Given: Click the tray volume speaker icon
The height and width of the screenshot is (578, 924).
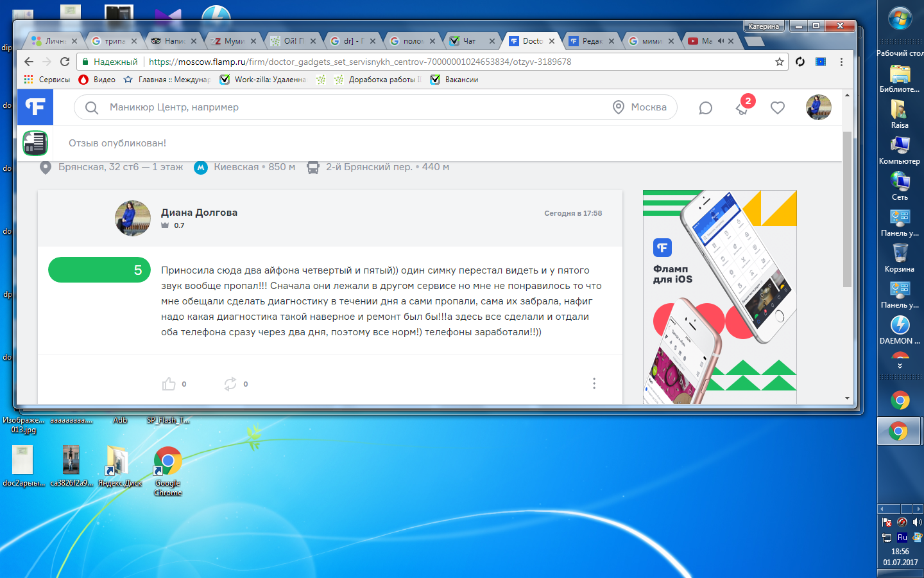Looking at the screenshot, I should point(917,522).
